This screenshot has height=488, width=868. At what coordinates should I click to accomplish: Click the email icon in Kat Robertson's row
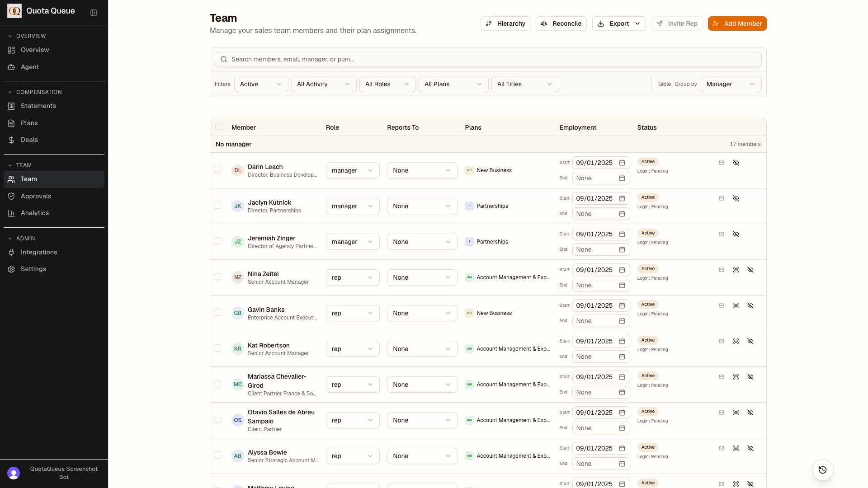722,341
